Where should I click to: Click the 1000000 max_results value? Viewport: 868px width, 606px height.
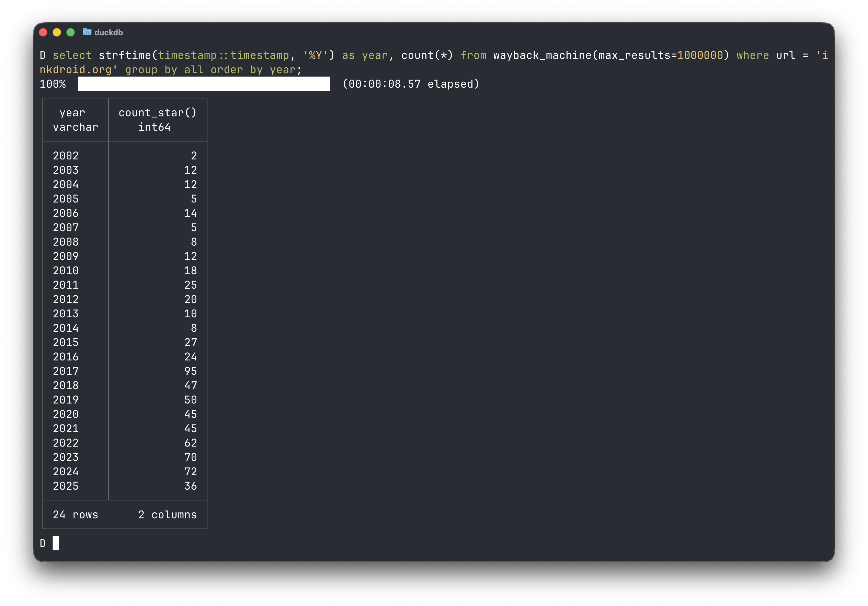(x=700, y=56)
